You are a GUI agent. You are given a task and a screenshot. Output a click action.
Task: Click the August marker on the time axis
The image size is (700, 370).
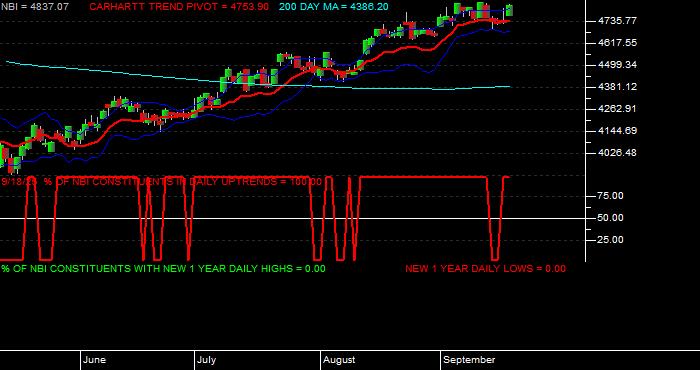pyautogui.click(x=339, y=360)
